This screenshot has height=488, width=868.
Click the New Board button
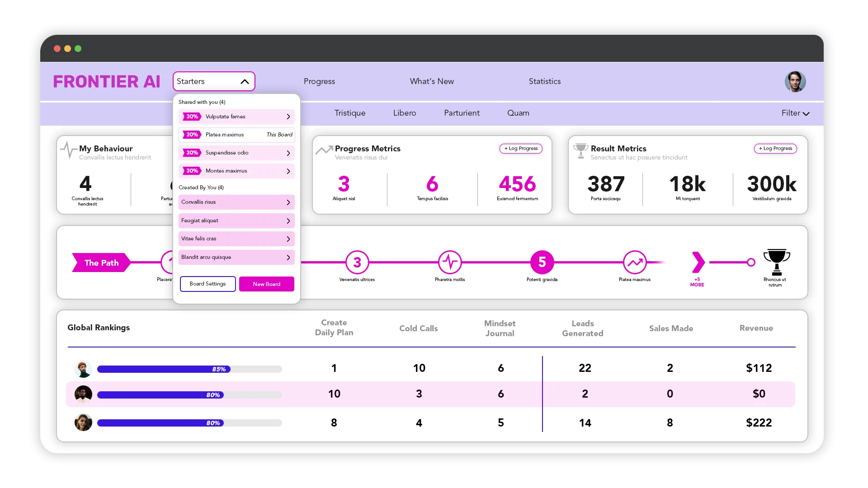click(x=266, y=284)
